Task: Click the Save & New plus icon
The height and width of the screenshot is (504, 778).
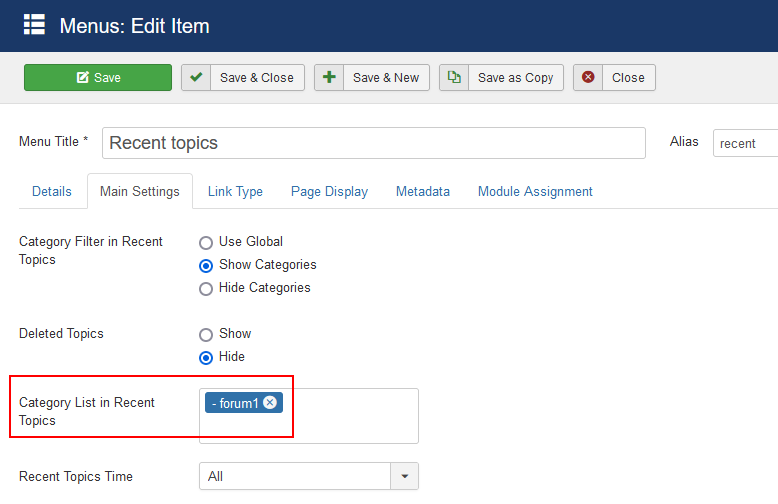Action: click(329, 78)
